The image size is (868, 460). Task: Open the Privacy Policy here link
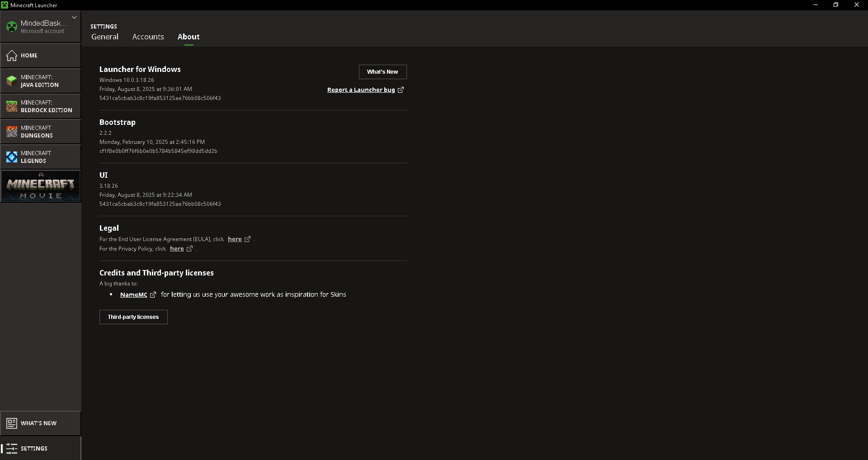(177, 249)
